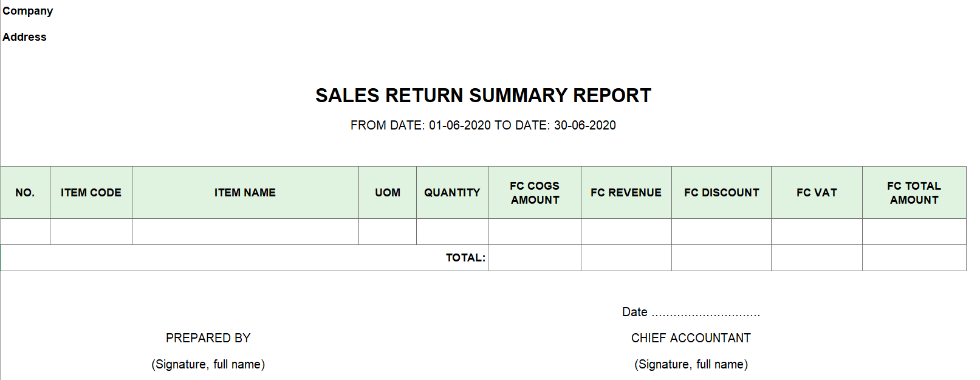Screen dimensions: 980x380
Task: Select the empty total cell under FC REVENUE
Action: [626, 258]
